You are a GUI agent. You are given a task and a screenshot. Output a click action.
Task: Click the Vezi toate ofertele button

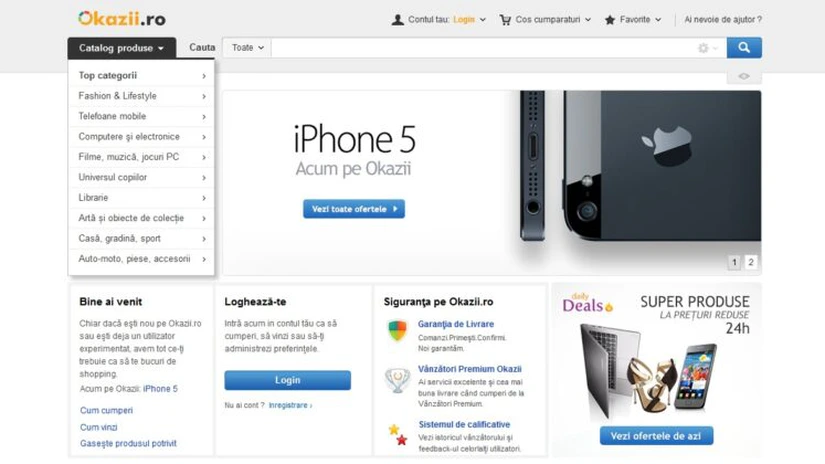(x=354, y=209)
